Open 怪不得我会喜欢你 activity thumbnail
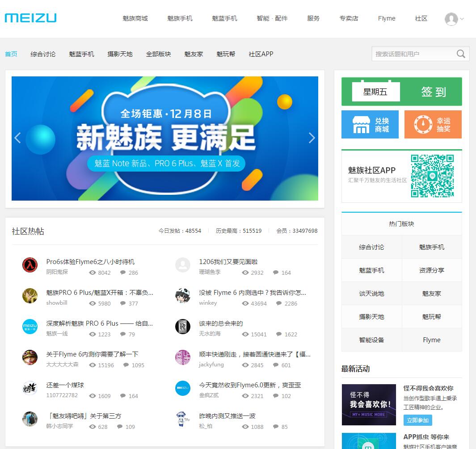476x449 pixels. point(369,405)
